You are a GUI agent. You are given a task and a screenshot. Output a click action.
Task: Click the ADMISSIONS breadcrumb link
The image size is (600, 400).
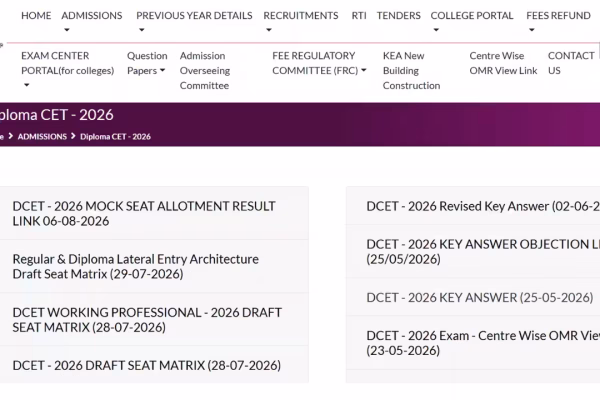[42, 137]
